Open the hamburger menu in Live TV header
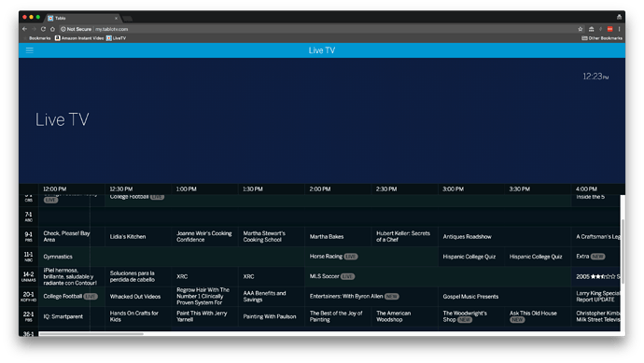 [x=30, y=50]
